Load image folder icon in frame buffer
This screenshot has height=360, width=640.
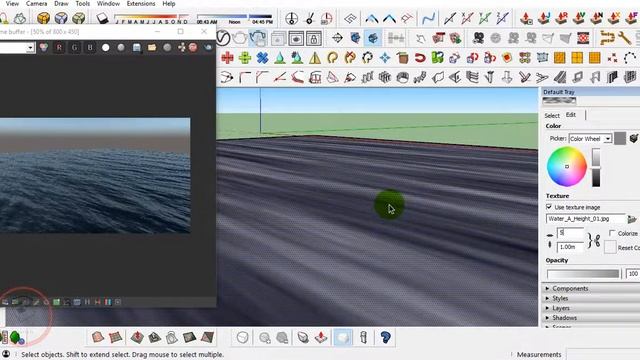point(152,48)
